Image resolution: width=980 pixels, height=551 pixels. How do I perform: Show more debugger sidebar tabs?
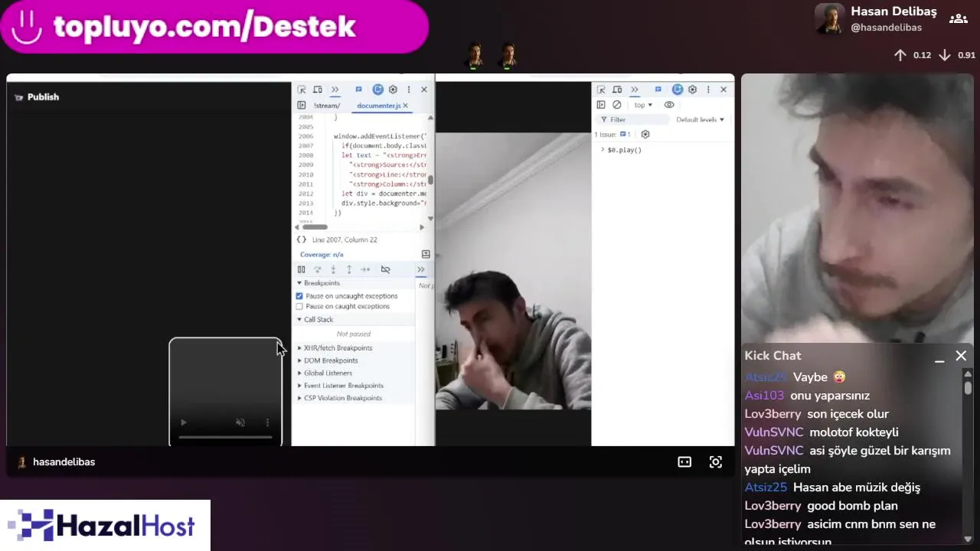pos(420,269)
